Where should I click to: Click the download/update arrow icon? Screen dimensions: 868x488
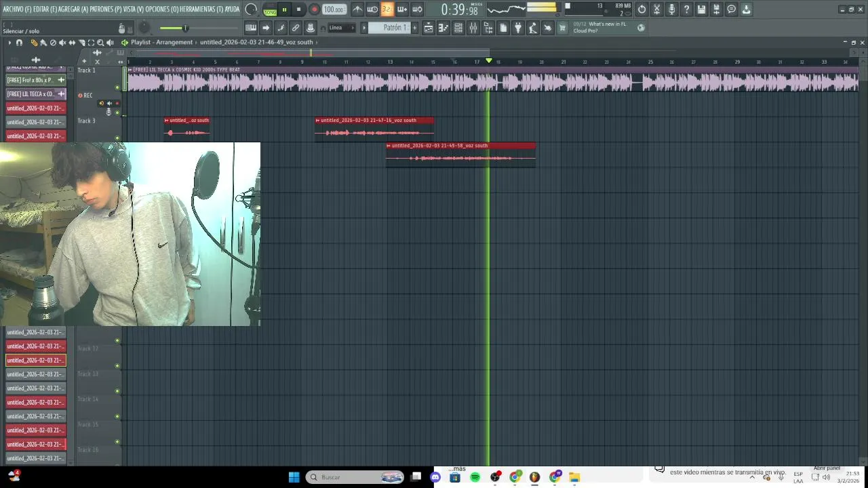(746, 9)
